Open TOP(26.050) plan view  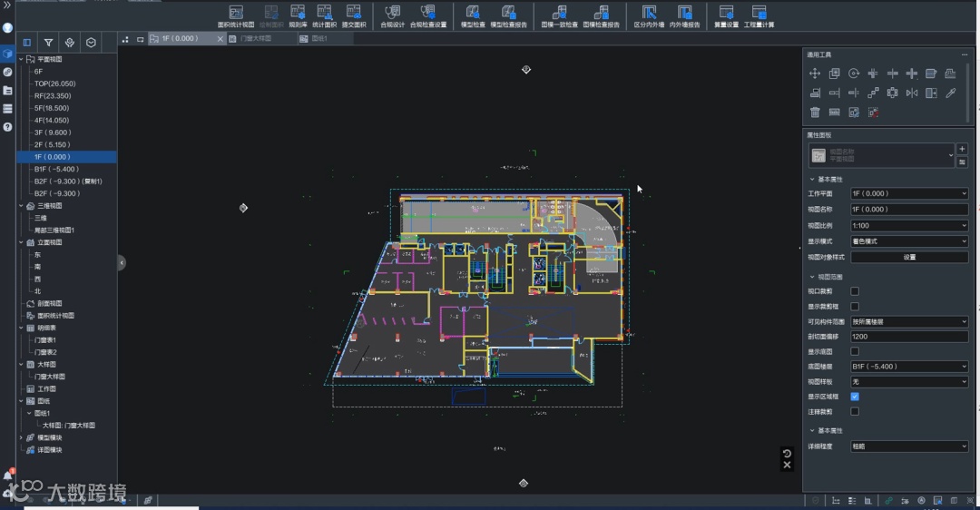[x=55, y=83]
